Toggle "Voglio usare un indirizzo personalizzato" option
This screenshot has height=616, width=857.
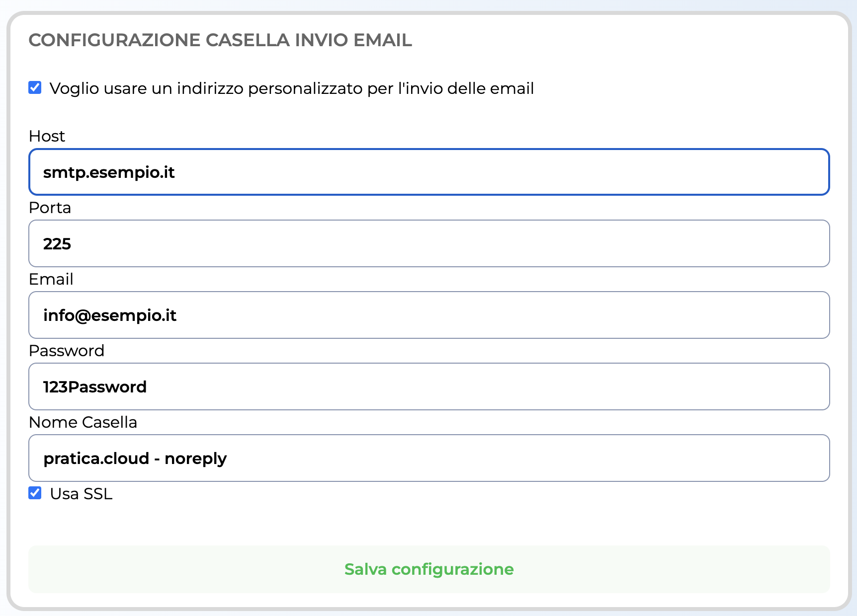35,88
